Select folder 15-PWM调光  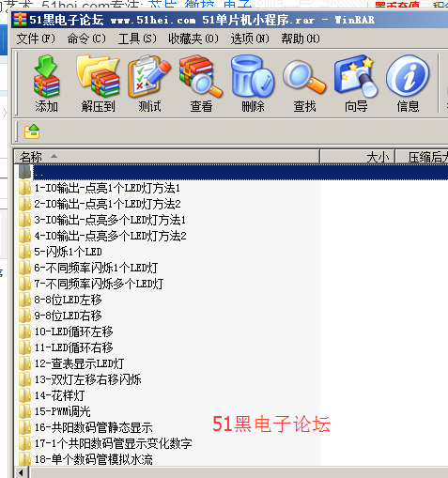62,411
